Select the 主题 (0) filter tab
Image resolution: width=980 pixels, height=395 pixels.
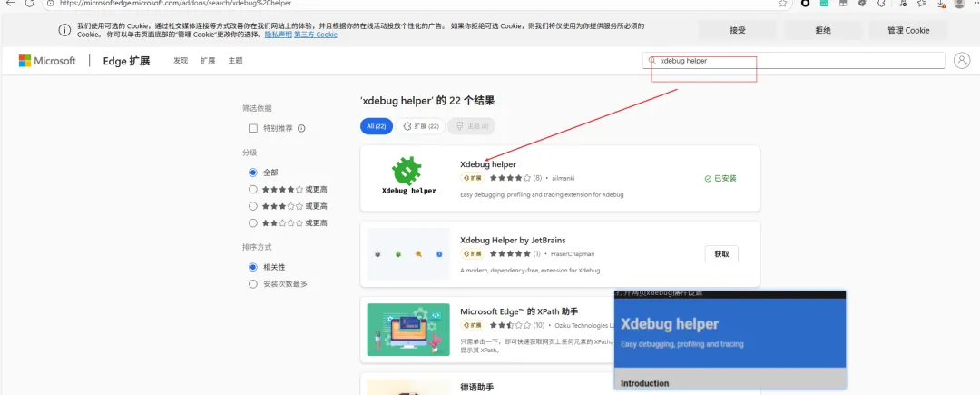point(471,126)
